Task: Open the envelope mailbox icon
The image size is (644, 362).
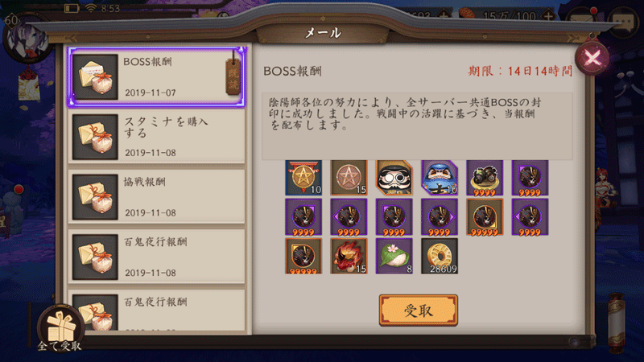Action: click(x=581, y=19)
